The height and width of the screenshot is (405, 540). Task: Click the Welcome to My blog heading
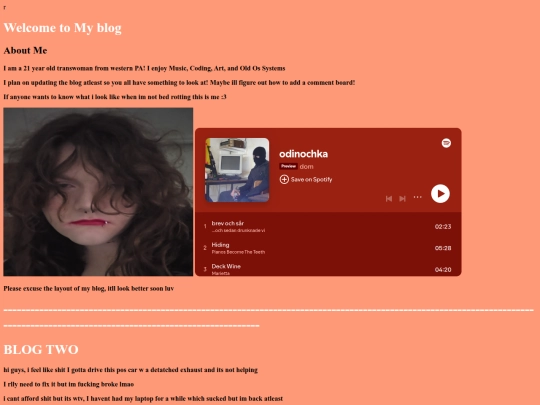tap(62, 28)
